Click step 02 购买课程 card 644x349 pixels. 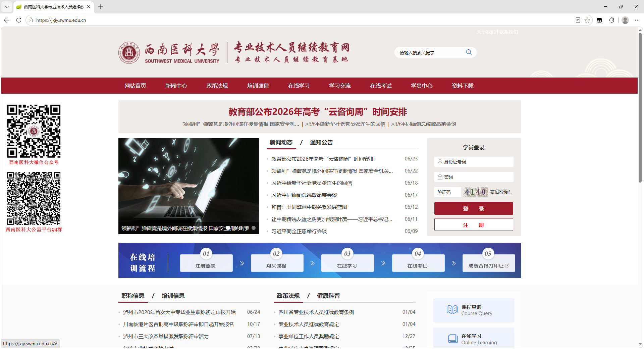(277, 263)
